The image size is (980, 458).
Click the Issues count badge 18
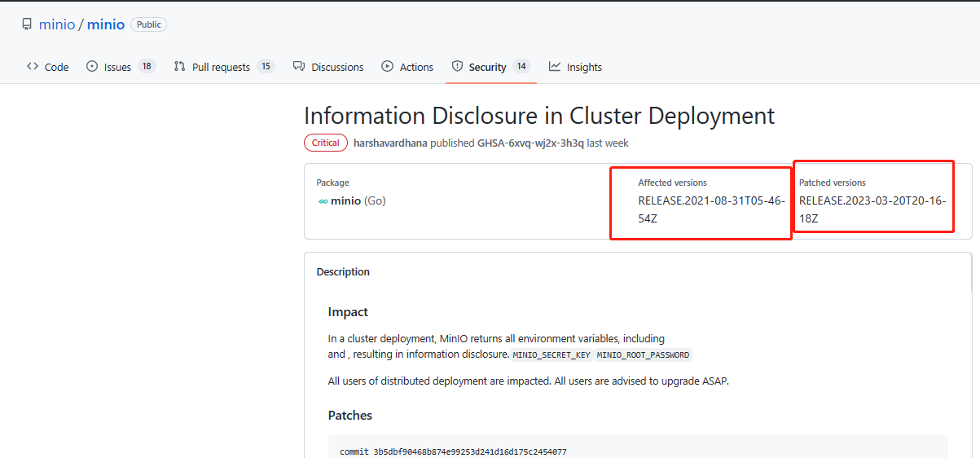(147, 67)
